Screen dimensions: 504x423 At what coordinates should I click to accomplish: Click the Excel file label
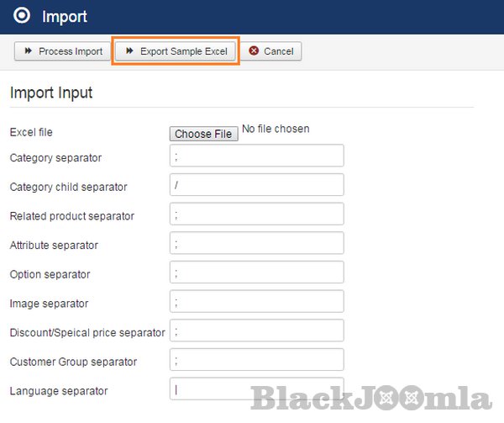pyautogui.click(x=31, y=132)
